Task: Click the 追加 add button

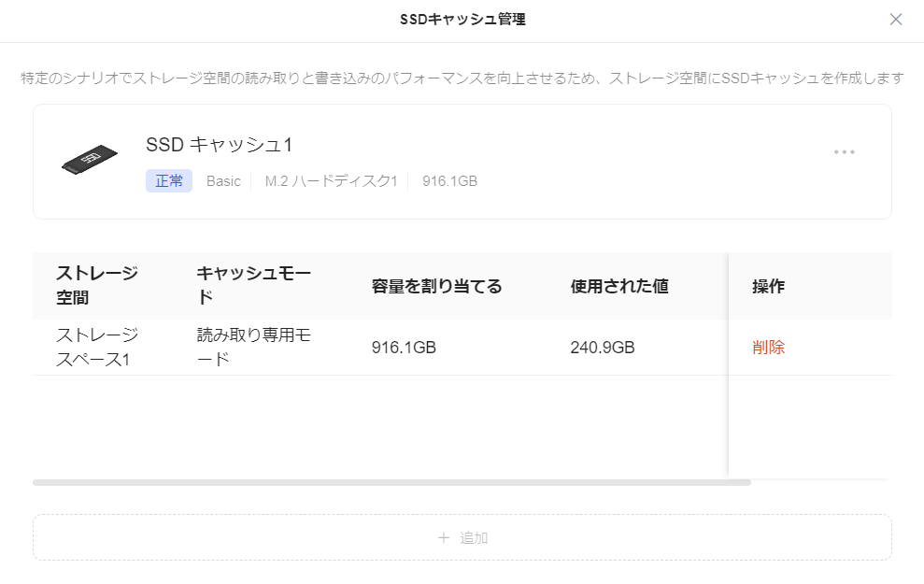Action: tap(462, 537)
